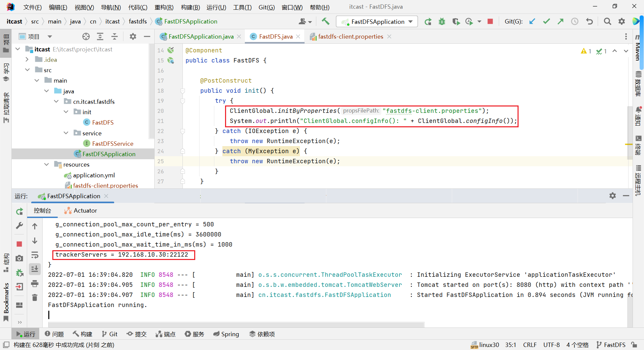Collapse all in project tree
644x350 pixels.
point(114,37)
